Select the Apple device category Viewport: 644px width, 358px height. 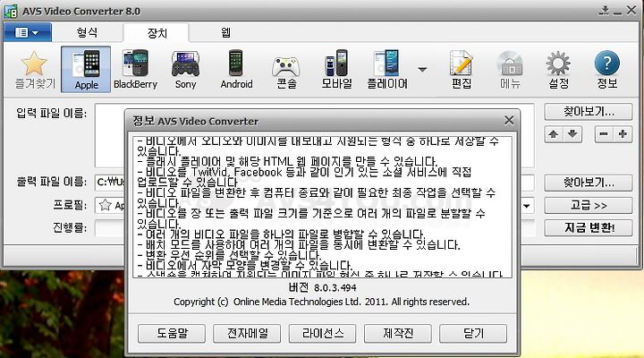pos(86,70)
